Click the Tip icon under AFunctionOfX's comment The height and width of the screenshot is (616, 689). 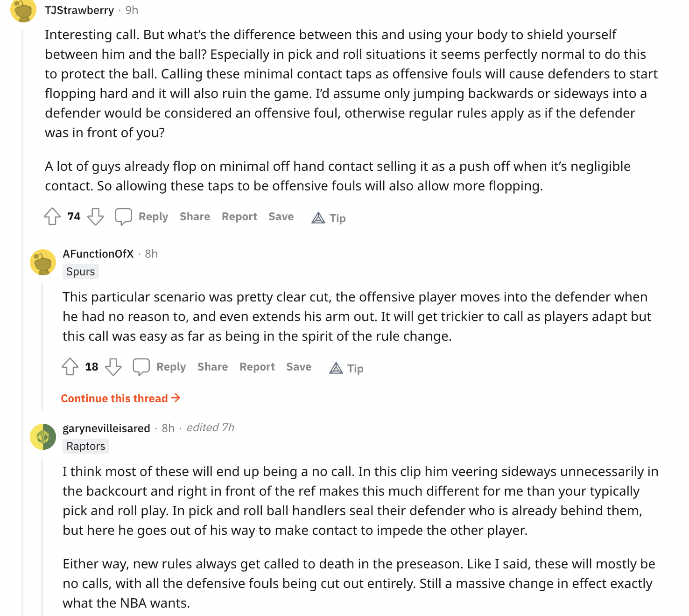[x=336, y=368]
